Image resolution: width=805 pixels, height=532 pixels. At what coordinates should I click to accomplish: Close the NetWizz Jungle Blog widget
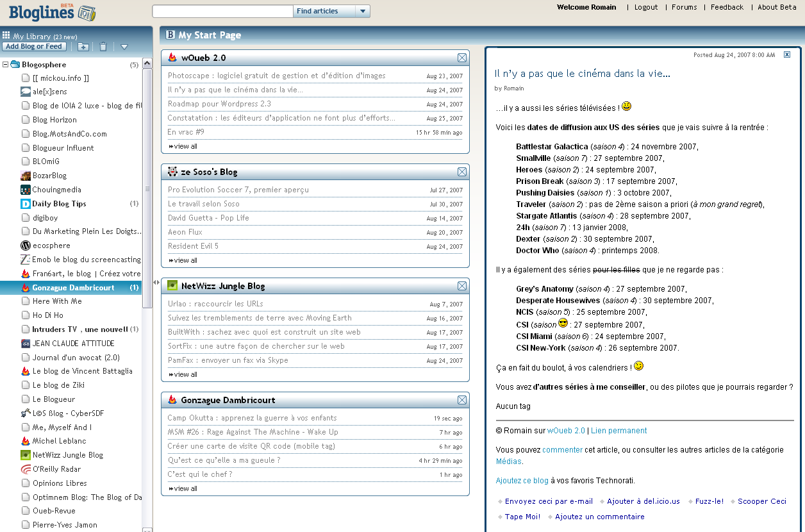tap(462, 286)
